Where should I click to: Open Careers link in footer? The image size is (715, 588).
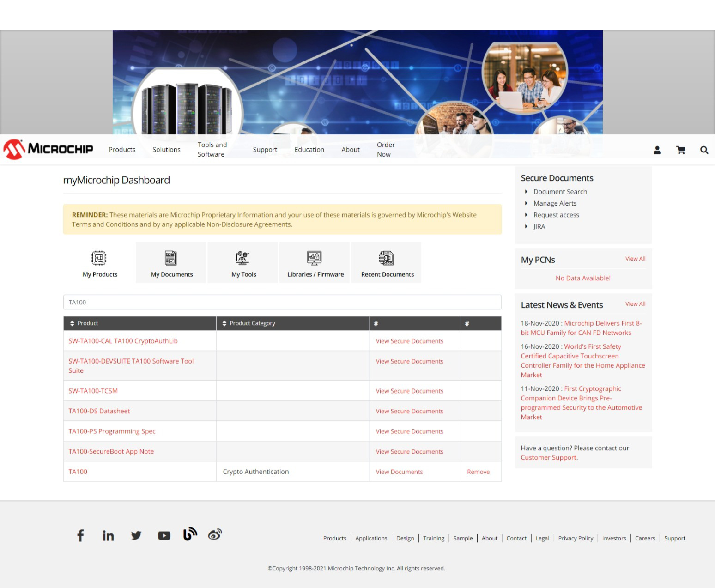645,538
